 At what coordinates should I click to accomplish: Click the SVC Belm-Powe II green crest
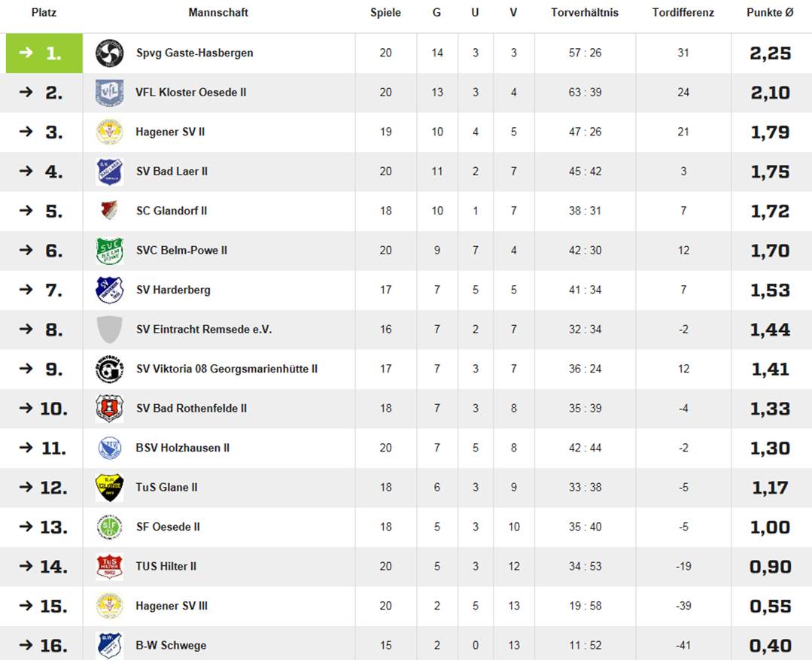110,251
